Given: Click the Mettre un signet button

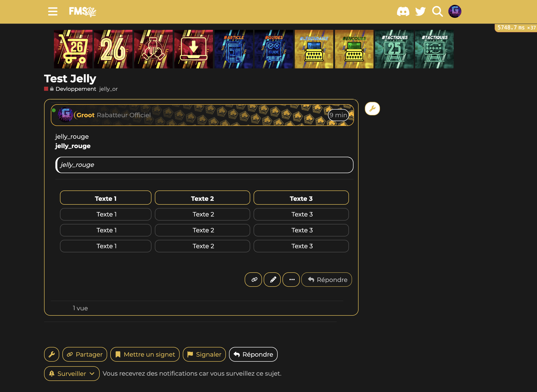Looking at the screenshot, I should (x=145, y=354).
